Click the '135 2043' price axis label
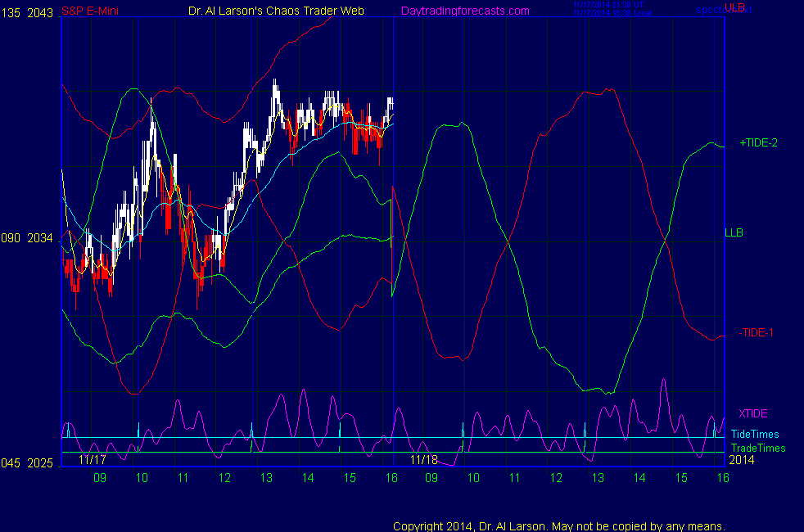804x532 pixels. pos(27,13)
